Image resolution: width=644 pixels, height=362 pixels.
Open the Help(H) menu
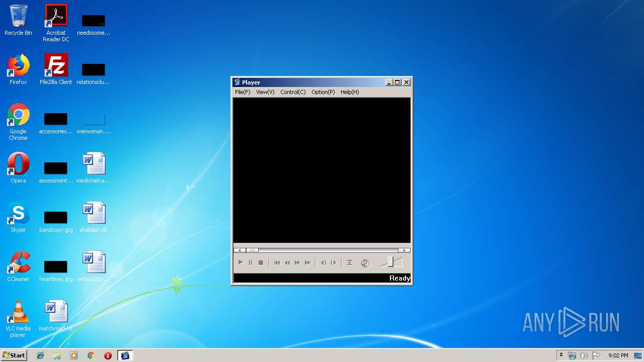click(x=350, y=92)
